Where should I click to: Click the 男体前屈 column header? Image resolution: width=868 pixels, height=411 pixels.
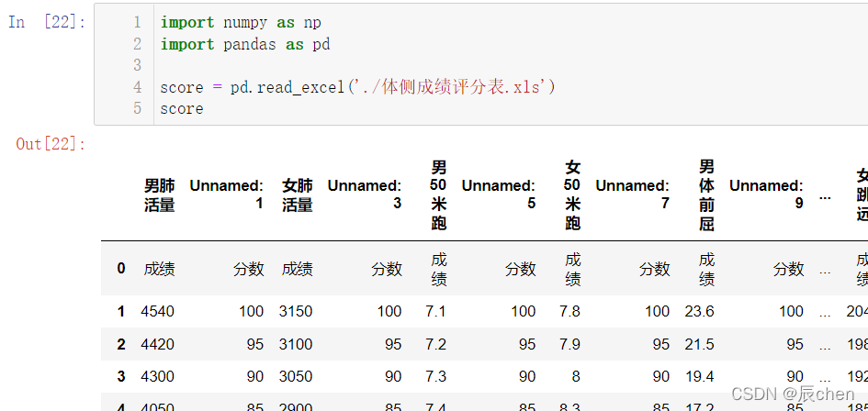click(706, 195)
